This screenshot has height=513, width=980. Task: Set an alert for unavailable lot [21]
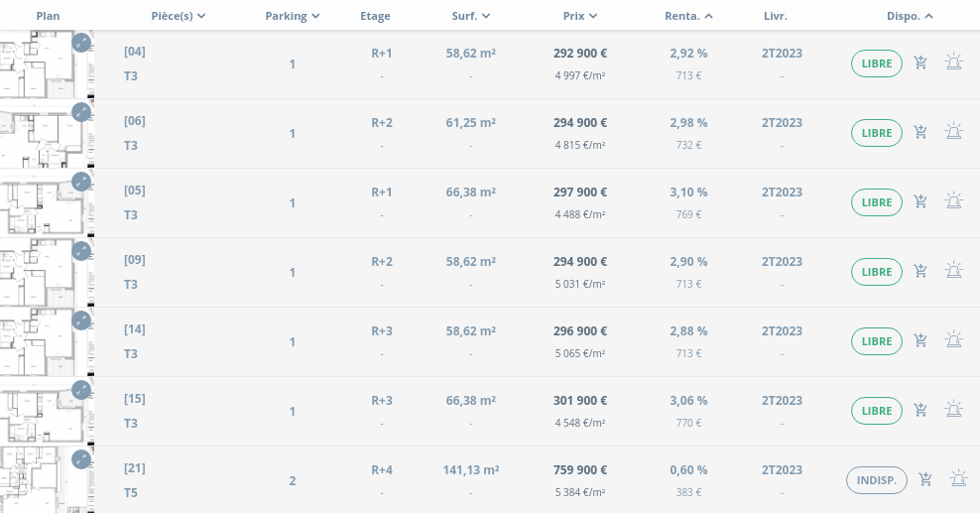958,480
